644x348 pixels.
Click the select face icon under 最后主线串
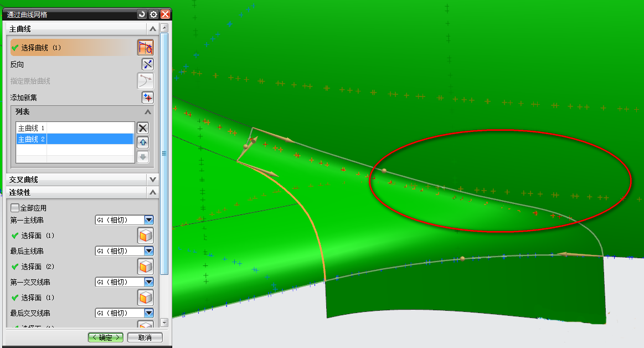(145, 267)
